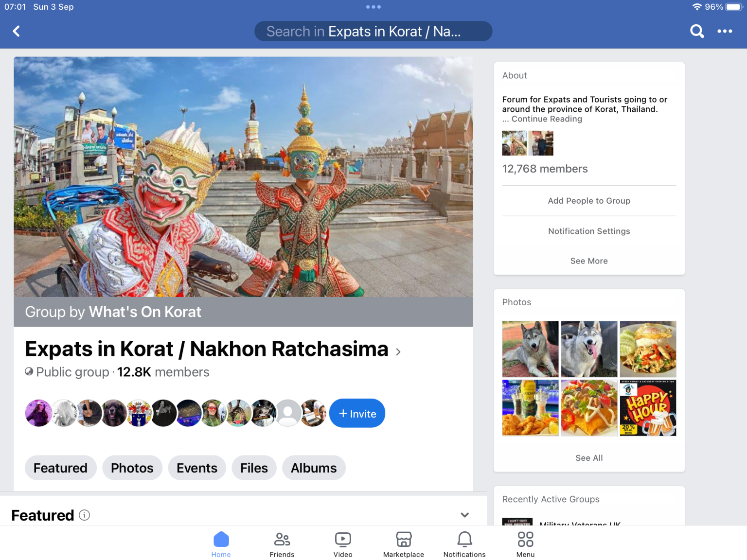This screenshot has height=560, width=747.
Task: Open the three-dot more options menu
Action: click(x=725, y=31)
